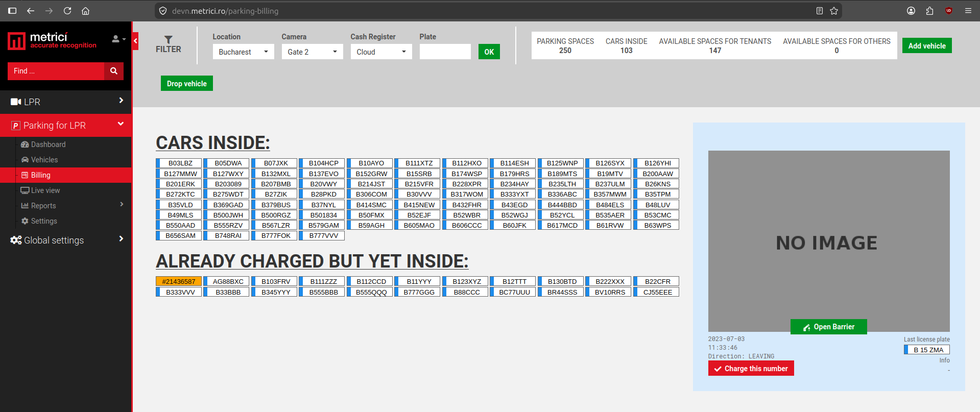This screenshot has width=980, height=412.
Task: Go back with the browser back arrow
Action: (31, 11)
